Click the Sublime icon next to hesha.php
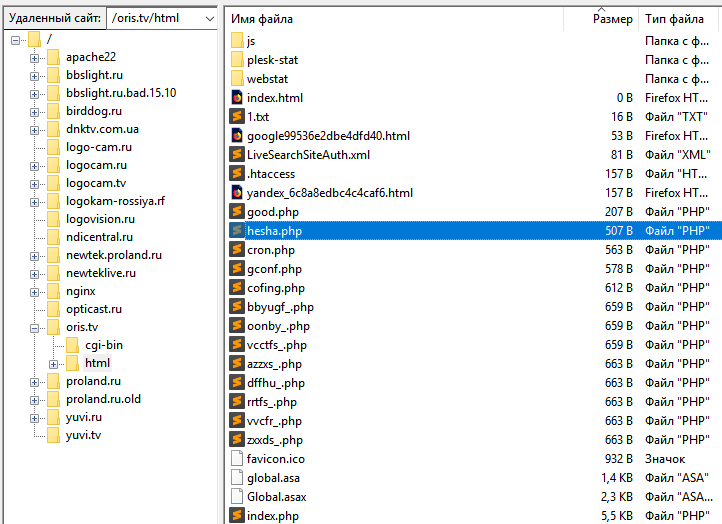722x524 pixels. (x=237, y=231)
